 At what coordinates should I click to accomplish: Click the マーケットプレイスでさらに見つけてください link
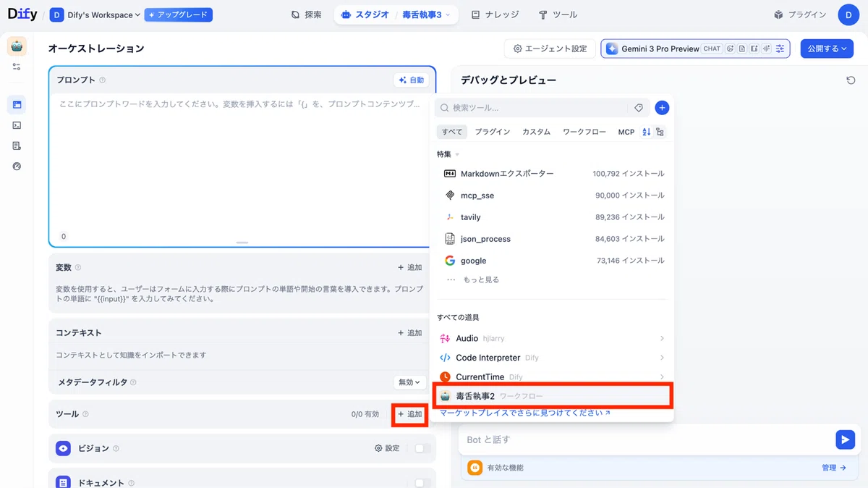[x=525, y=413]
